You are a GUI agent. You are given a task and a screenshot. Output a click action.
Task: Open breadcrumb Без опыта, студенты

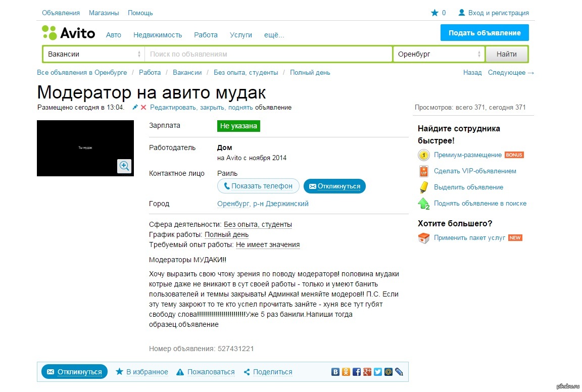[x=246, y=73]
